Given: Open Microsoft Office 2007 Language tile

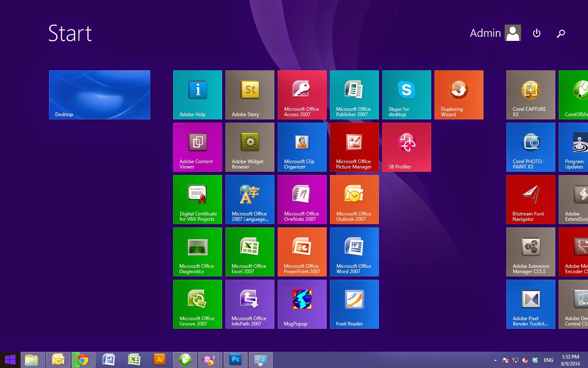Looking at the screenshot, I should point(250,200).
